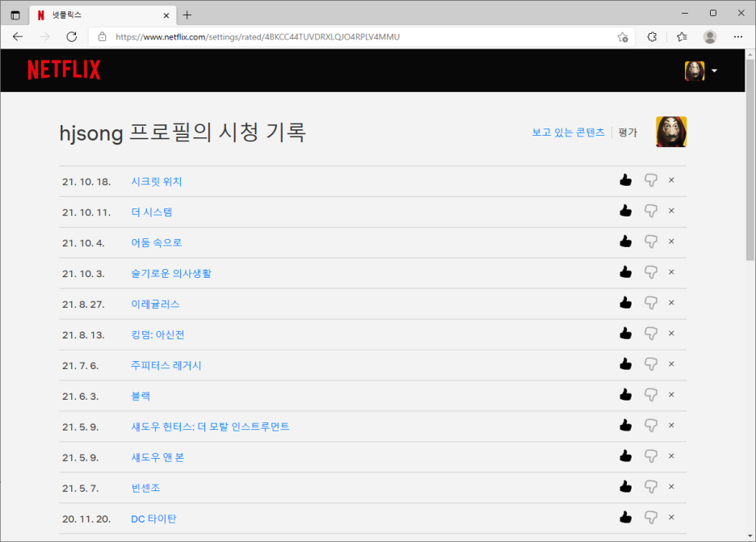Remove the 시크릿 위치 rating with X
The image size is (756, 542).
coord(671,180)
